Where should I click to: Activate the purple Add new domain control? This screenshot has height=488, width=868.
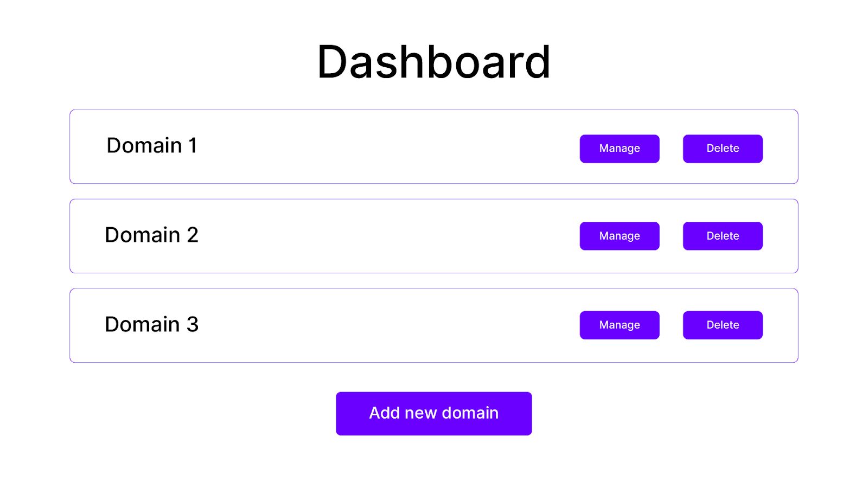433,413
